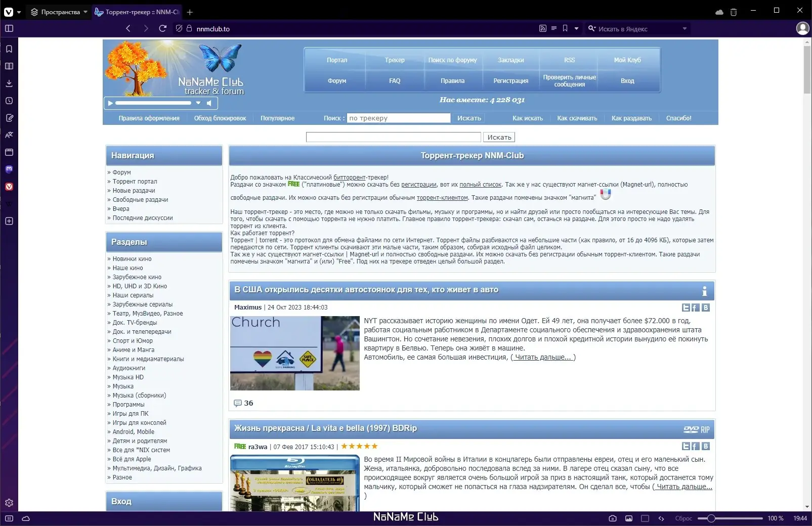Screen dimensions: 812x526
Task: Open Поиск по форуму in the site menu
Action: tap(452, 60)
